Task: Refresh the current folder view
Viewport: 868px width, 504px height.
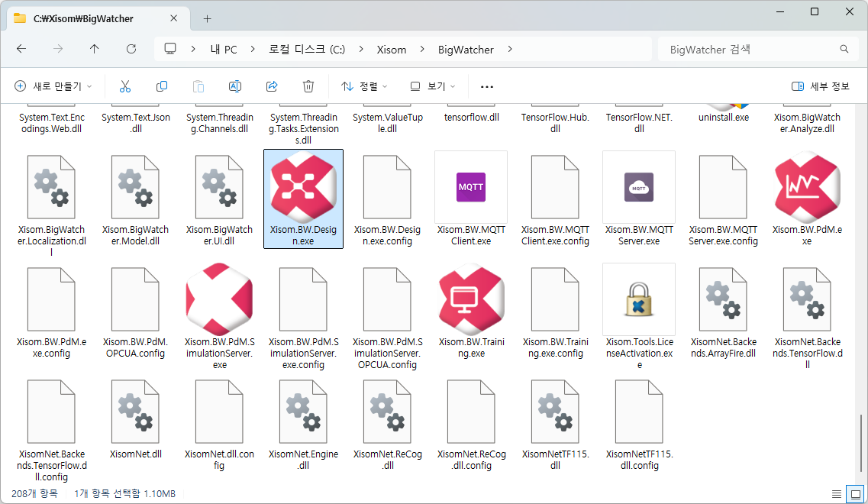Action: click(x=131, y=50)
